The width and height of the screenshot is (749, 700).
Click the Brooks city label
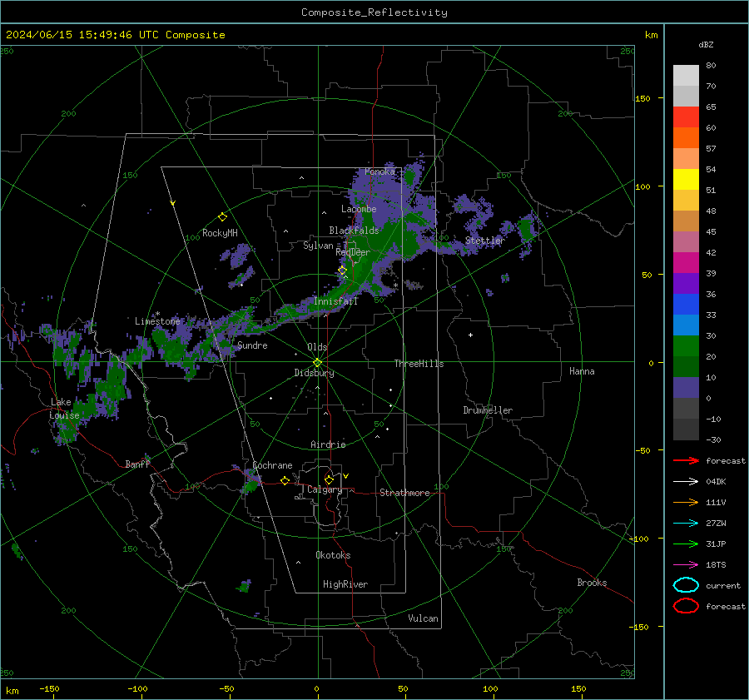[592, 583]
